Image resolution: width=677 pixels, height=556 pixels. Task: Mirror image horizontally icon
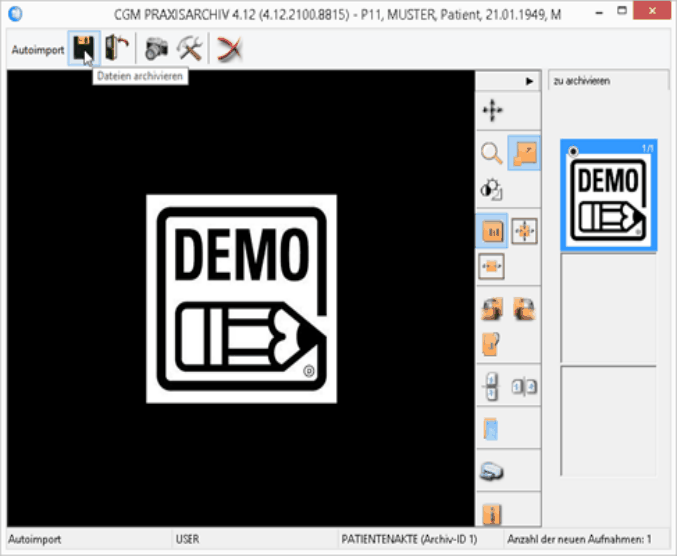coord(524,386)
